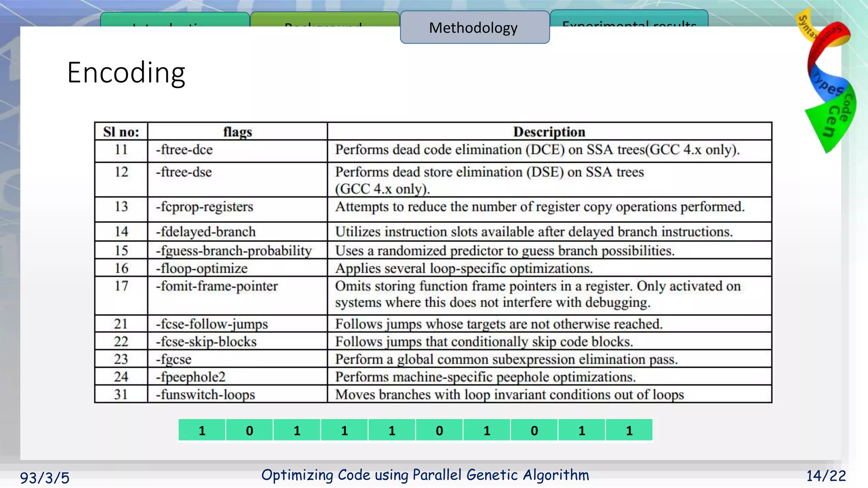868x488 pixels.
Task: Click the -fdelayed-branch flag cell
Action: tap(237, 232)
